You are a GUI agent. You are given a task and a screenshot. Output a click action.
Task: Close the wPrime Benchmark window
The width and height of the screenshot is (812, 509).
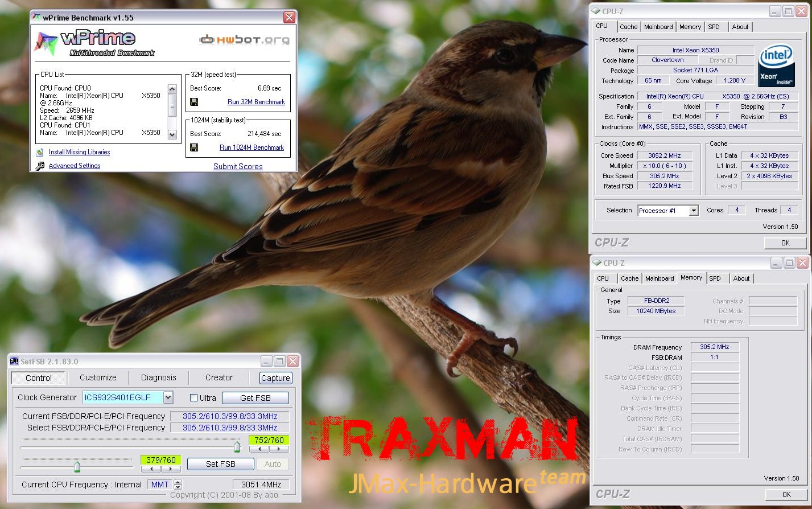tap(289, 18)
